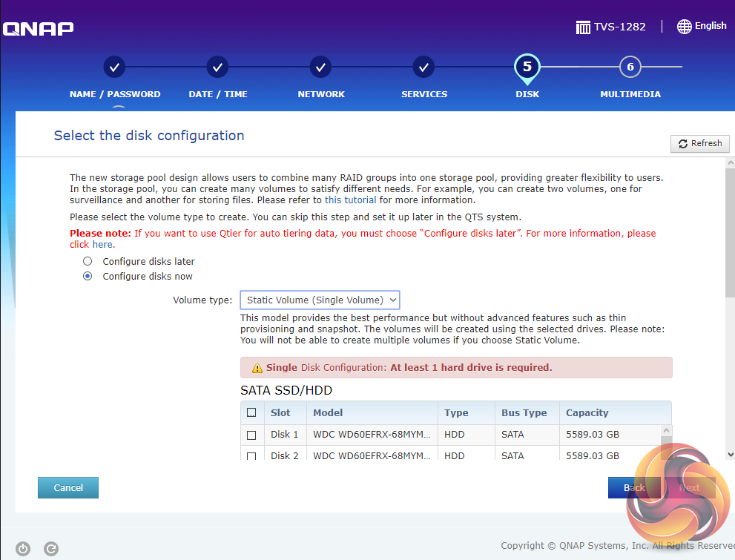Click the Services step checkmark
Screen dimensions: 735x560
(423, 67)
